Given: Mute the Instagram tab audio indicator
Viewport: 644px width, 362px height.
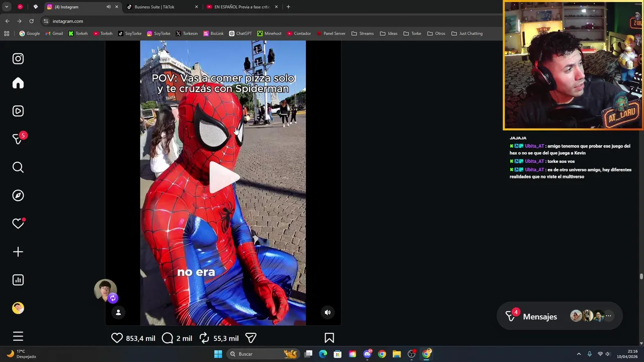Looking at the screenshot, I should [108, 7].
